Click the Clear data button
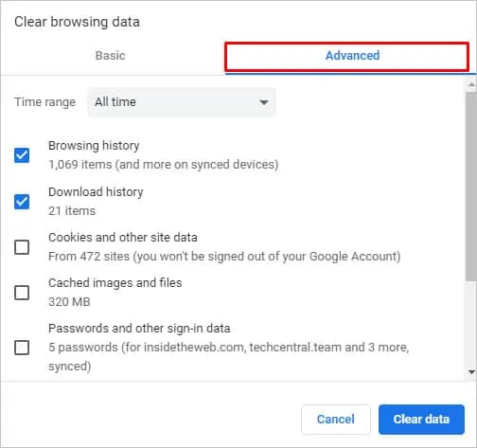Image resolution: width=477 pixels, height=448 pixels. (421, 420)
